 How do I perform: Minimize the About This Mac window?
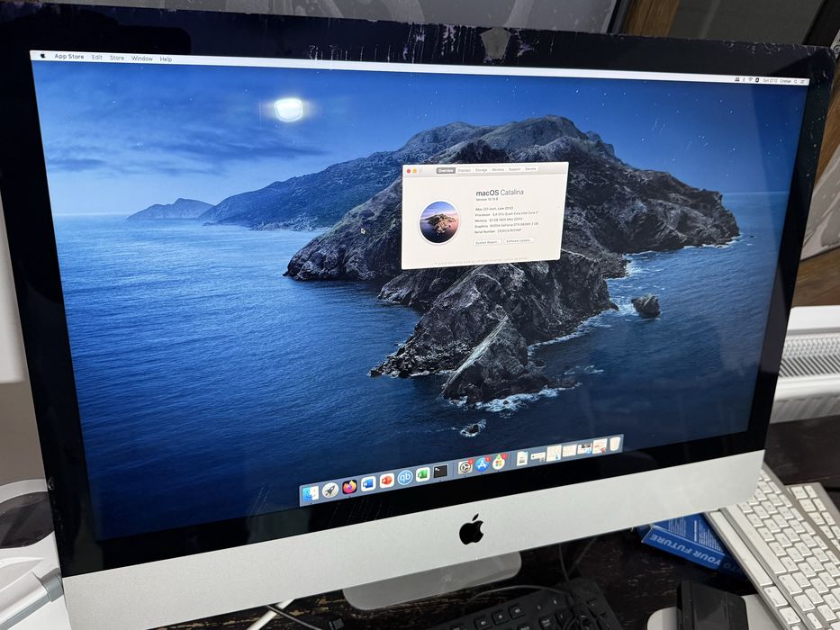(415, 171)
